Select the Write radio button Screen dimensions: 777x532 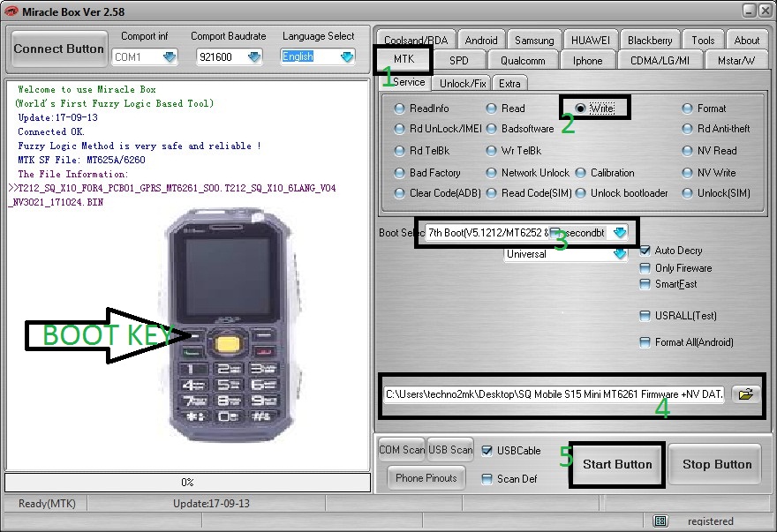580,108
